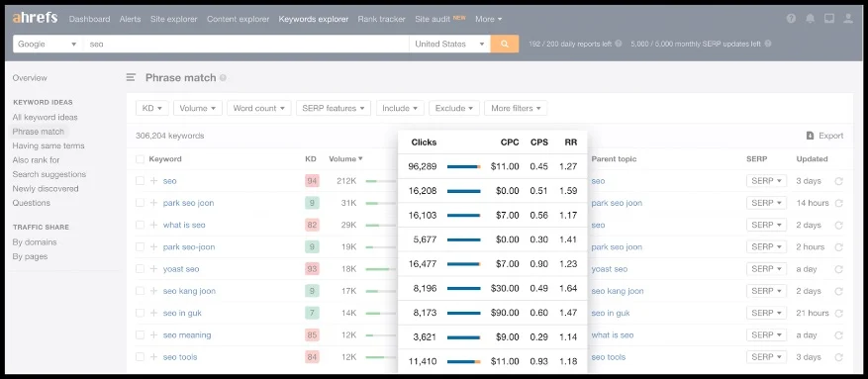The width and height of the screenshot is (868, 379).
Task: Refresh the 'park seo joon' row update icon
Action: [838, 203]
